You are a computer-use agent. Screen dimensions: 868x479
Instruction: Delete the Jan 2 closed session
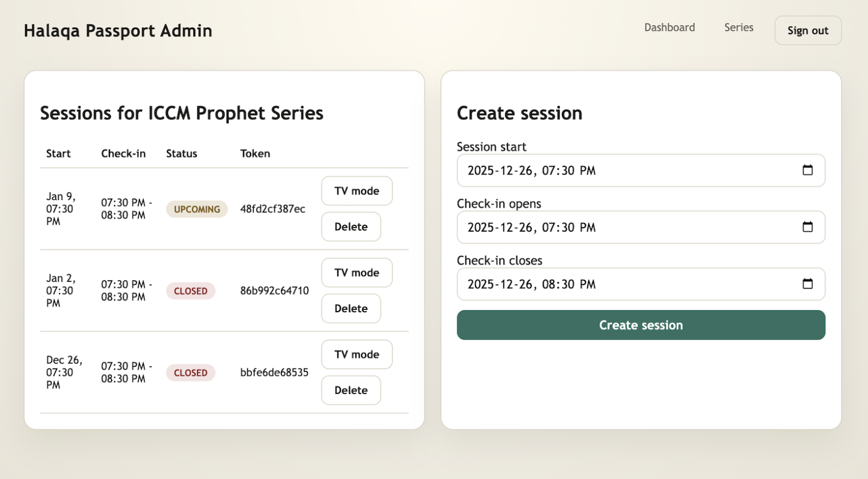pos(351,308)
